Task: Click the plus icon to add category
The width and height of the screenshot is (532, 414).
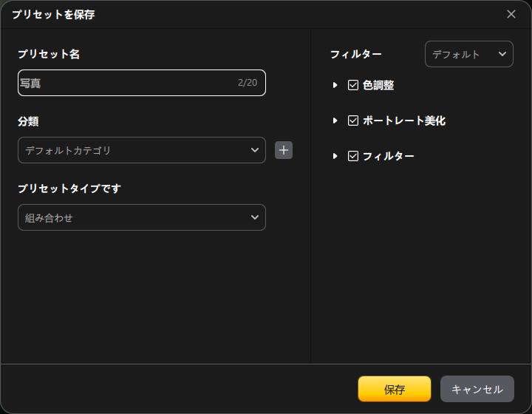Action: point(284,150)
